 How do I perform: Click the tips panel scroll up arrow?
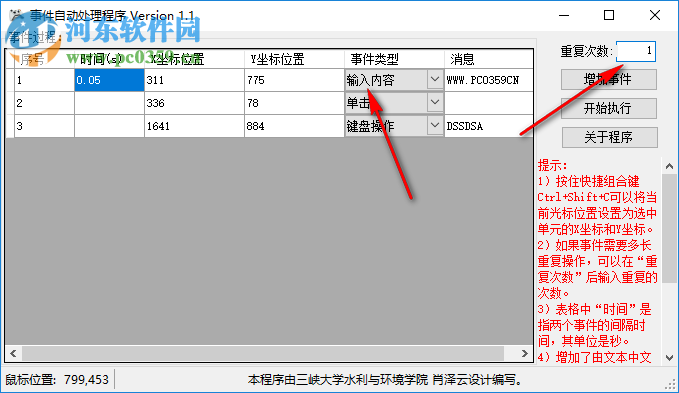point(669,166)
